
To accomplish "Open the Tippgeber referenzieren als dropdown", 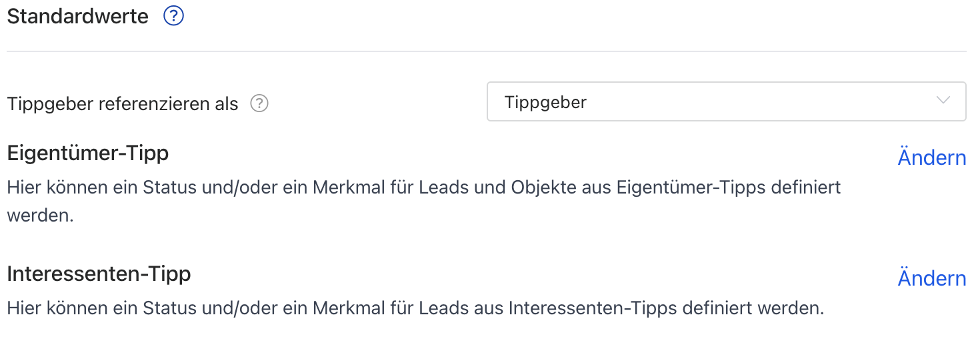I will coord(725,102).
